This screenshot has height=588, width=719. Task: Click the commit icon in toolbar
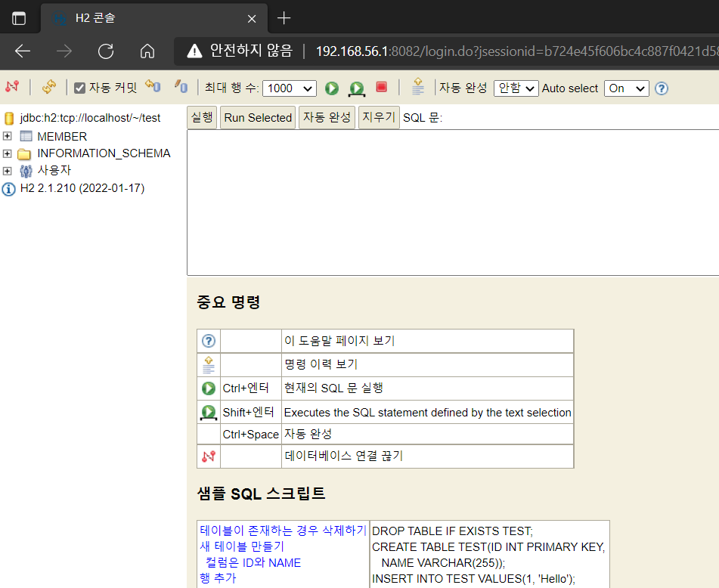click(181, 85)
